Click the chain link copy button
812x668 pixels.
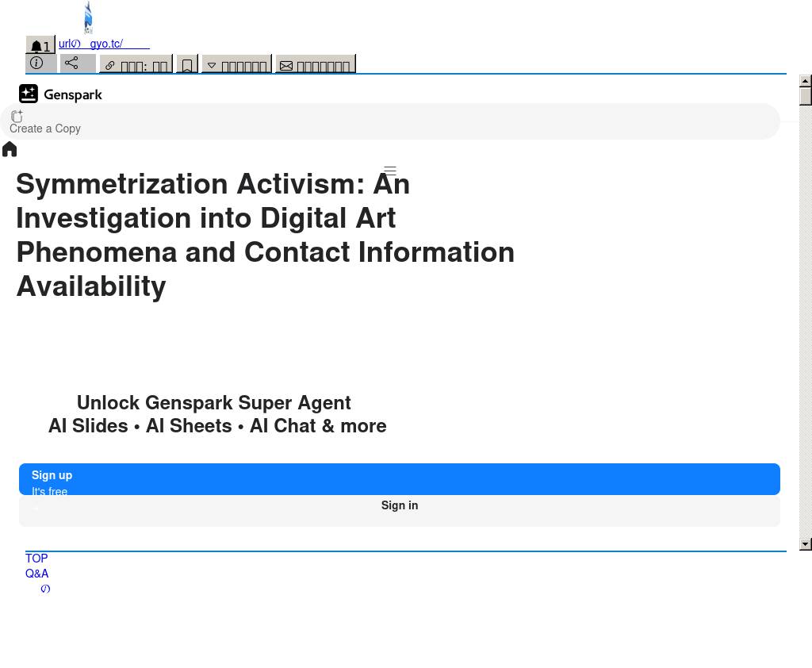[136, 66]
